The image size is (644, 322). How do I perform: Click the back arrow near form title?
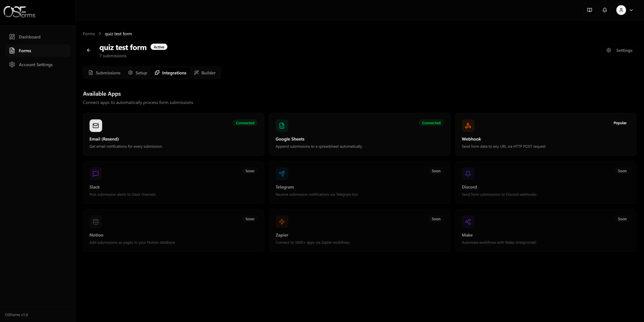point(89,50)
